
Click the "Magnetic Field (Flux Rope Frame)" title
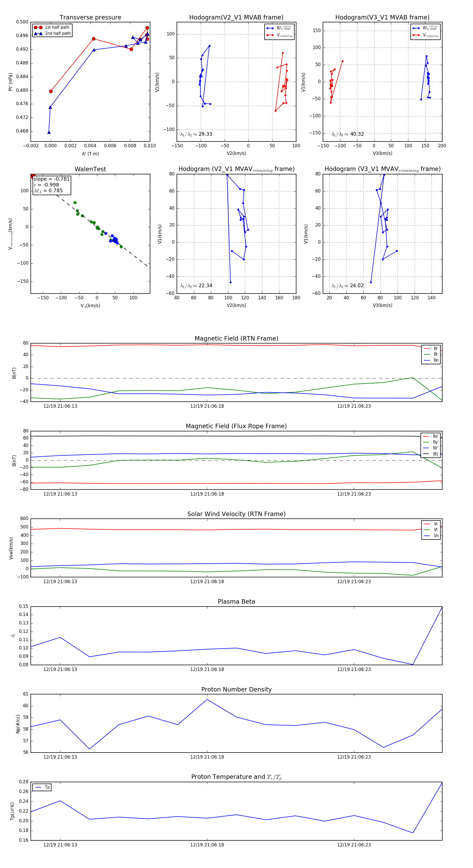[x=236, y=426]
